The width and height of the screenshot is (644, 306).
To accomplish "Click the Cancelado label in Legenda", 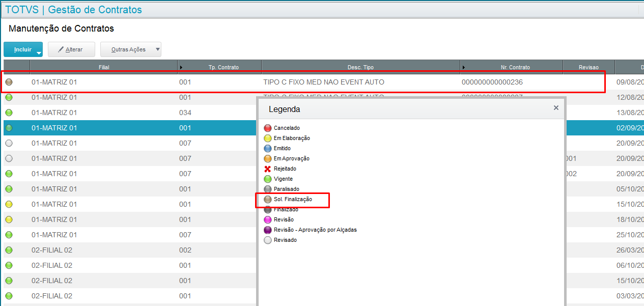I will click(287, 128).
